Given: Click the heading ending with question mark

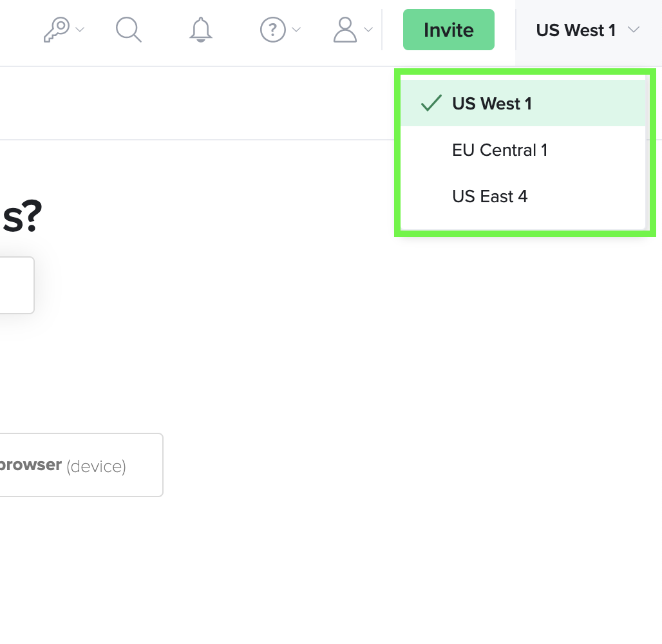Looking at the screenshot, I should (x=21, y=219).
